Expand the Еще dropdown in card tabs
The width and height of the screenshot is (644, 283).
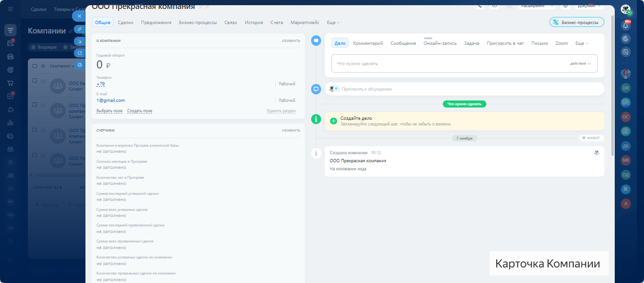(333, 23)
